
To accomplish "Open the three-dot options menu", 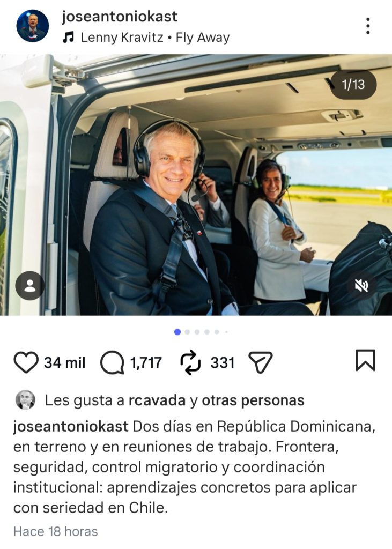I will pyautogui.click(x=368, y=26).
